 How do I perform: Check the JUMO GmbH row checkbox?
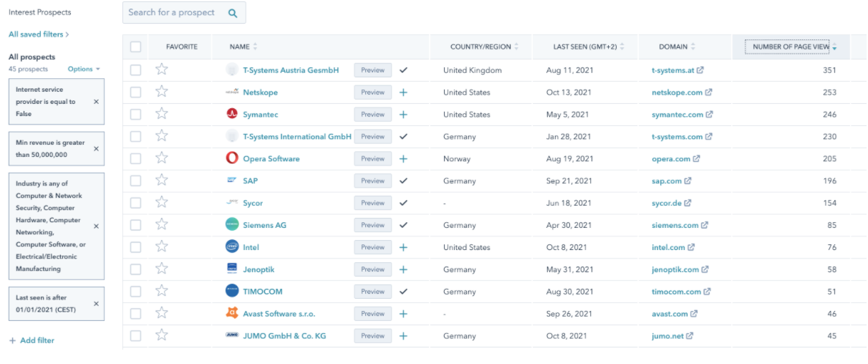tap(135, 336)
